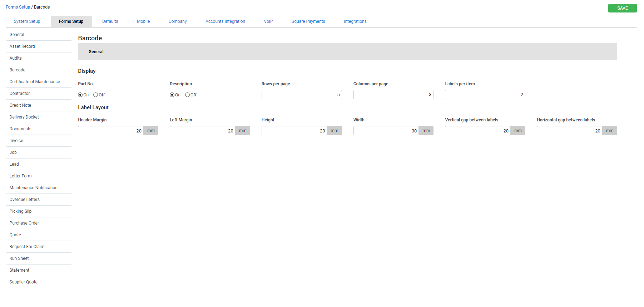Set Description display to On
This screenshot has width=644, height=307.
(172, 95)
